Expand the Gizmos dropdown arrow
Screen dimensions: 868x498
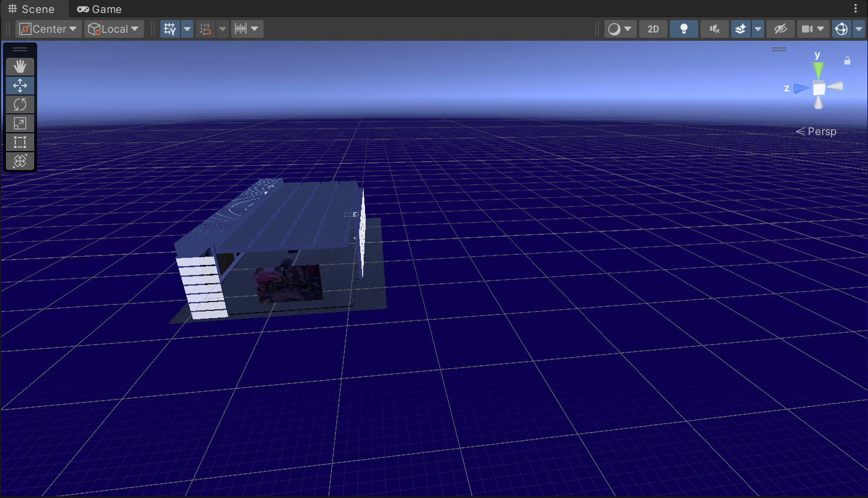point(859,29)
